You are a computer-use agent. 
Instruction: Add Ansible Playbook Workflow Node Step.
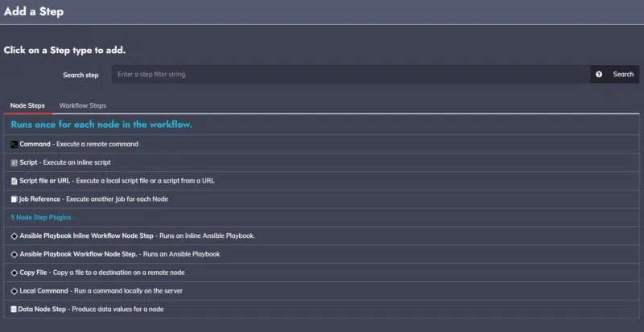[321, 255]
